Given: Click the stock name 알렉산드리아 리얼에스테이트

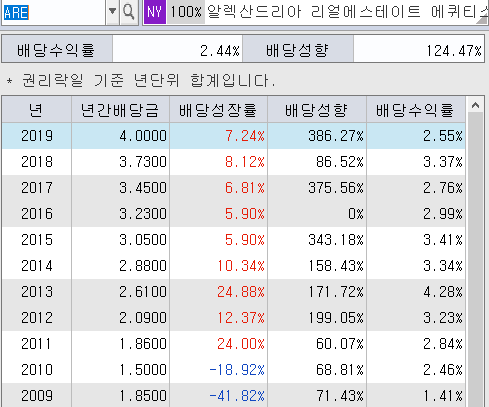Looking at the screenshot, I should coord(313,12).
